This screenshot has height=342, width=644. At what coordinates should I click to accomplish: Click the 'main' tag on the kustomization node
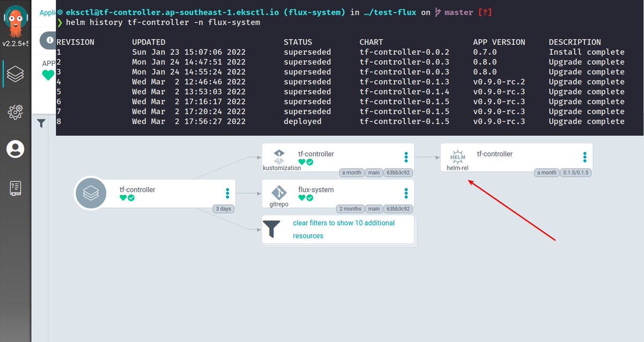pyautogui.click(x=374, y=172)
